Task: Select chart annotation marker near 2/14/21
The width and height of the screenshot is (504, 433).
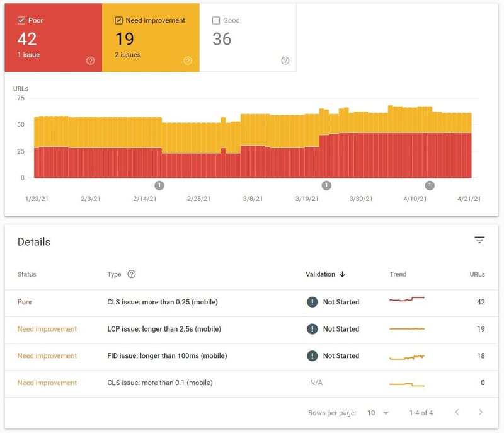Action: click(x=159, y=185)
